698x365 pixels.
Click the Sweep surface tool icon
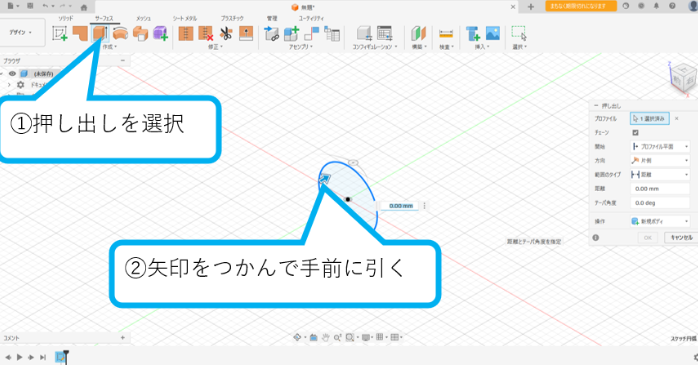140,34
